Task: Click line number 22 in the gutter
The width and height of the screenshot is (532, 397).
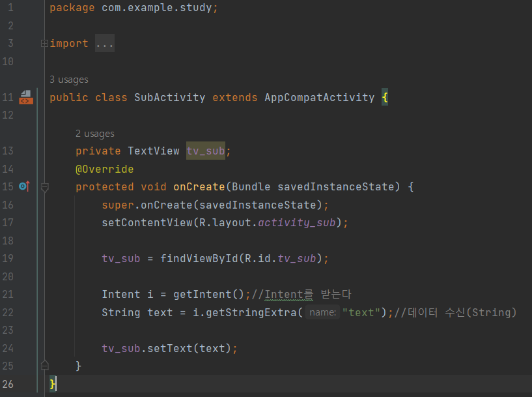Action: (x=8, y=312)
